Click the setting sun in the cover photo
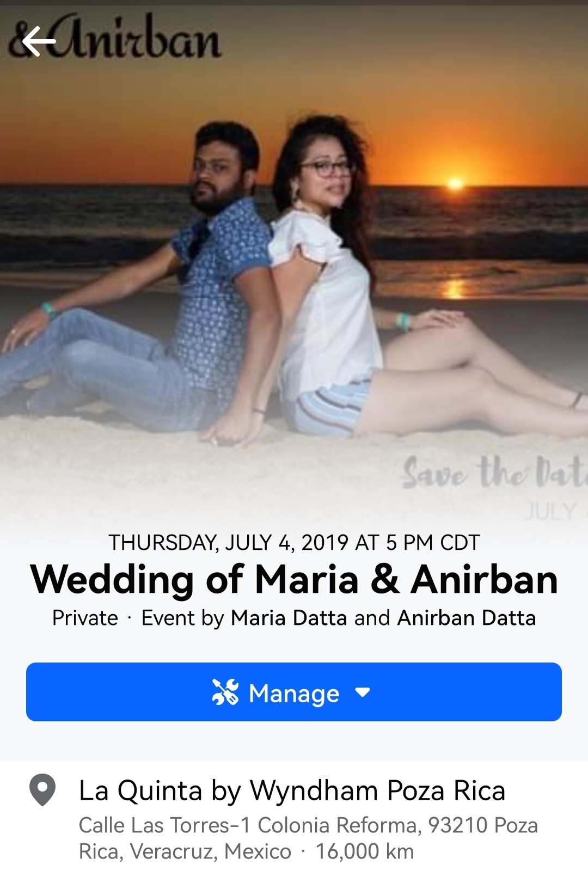 tap(455, 183)
